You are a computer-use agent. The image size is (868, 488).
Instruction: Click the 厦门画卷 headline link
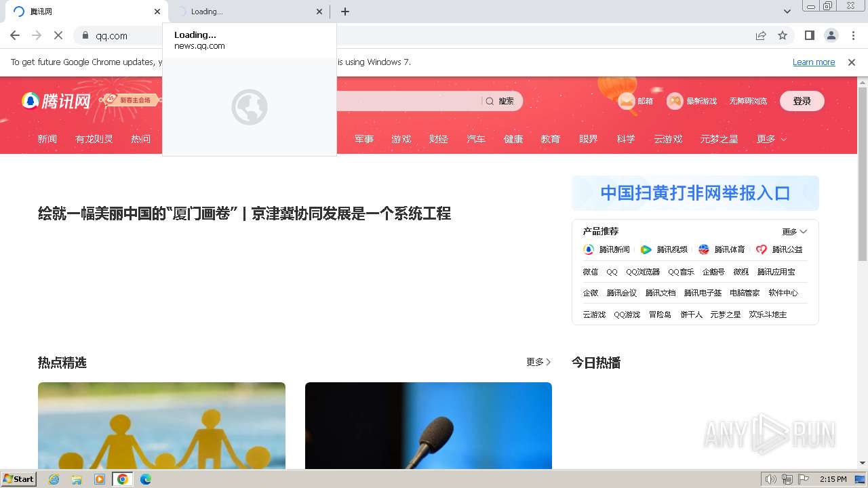tap(138, 213)
